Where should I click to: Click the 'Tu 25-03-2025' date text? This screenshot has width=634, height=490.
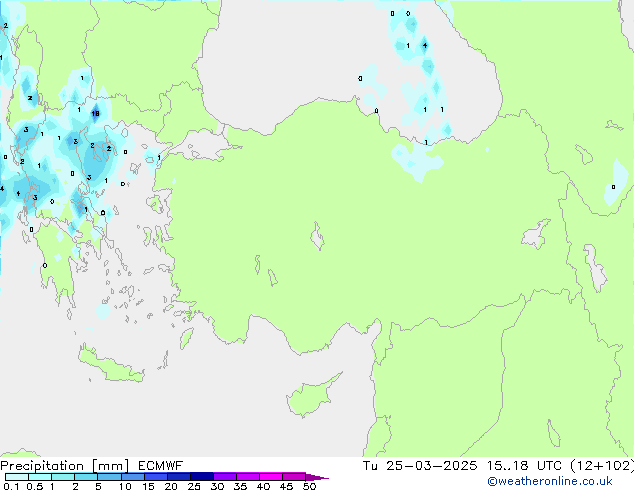[420, 466]
